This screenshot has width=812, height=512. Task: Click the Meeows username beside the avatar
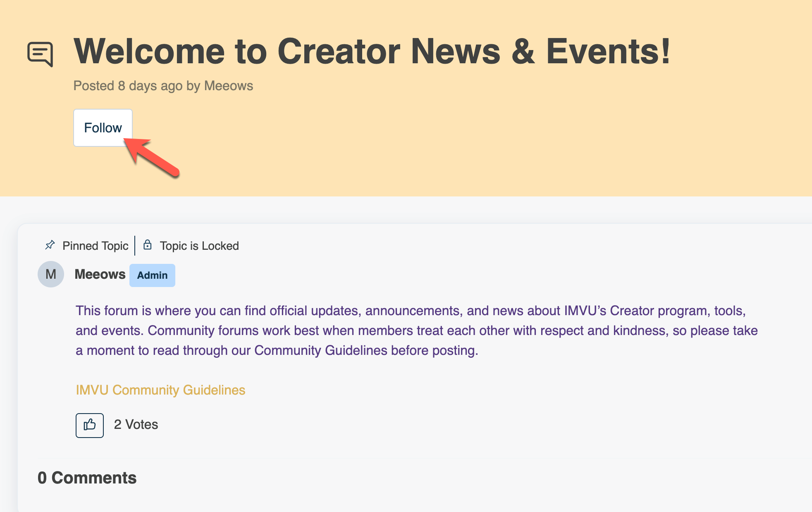(x=100, y=274)
